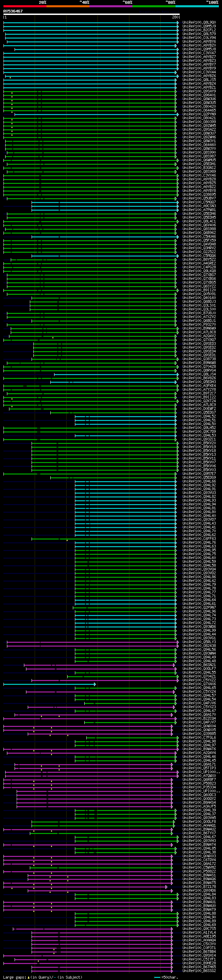Click the orange ~40% legend color bar
The height and width of the screenshot is (980, 222).
pos(68,6)
